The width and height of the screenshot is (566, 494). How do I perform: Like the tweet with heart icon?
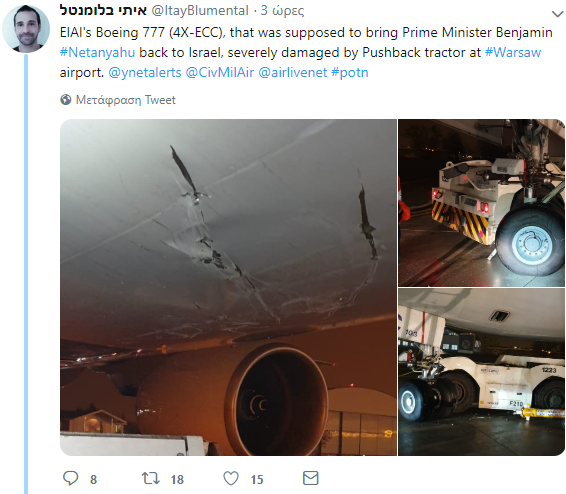click(x=231, y=478)
